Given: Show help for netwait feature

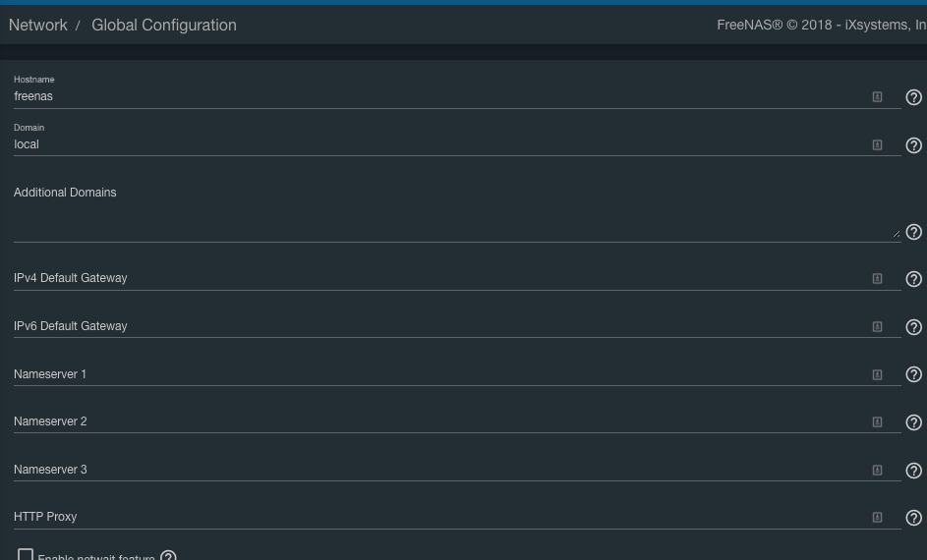Looking at the screenshot, I should click(168, 556).
